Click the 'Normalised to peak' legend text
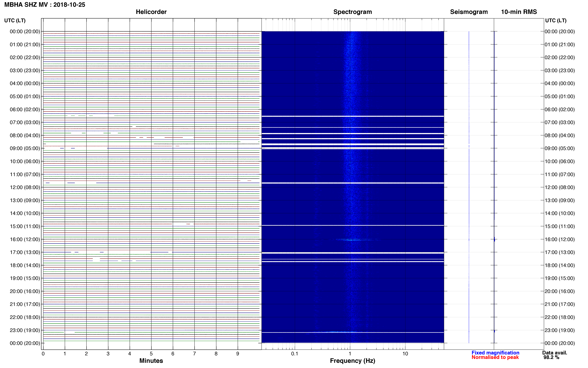Image resolution: width=588 pixels, height=368 pixels. (495, 357)
